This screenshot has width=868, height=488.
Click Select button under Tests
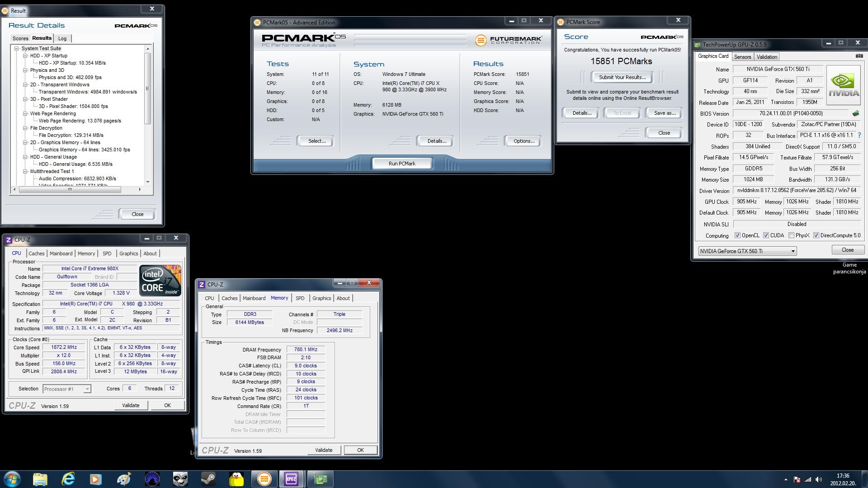click(x=316, y=141)
